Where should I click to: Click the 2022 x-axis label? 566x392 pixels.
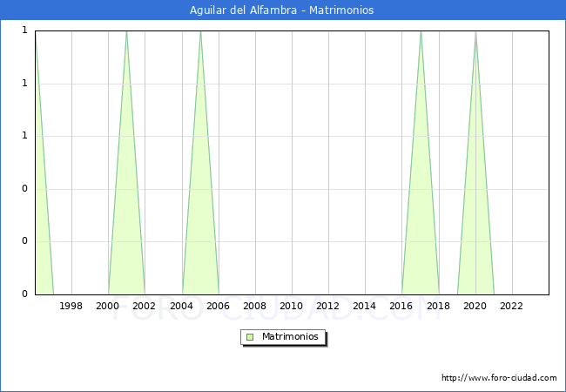click(x=512, y=306)
